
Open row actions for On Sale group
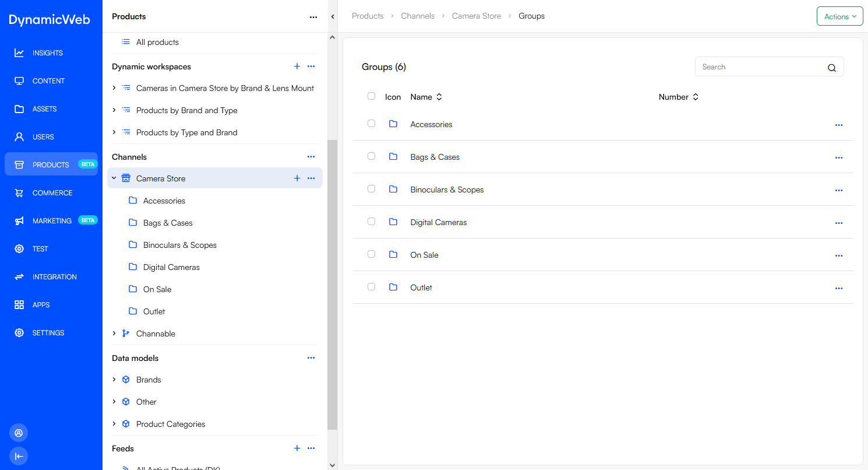(x=839, y=256)
